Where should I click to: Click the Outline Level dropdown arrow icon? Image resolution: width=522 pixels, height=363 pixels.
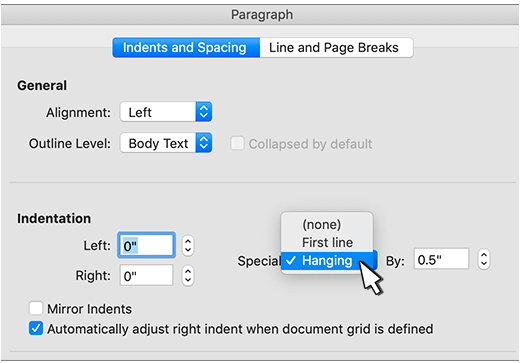pyautogui.click(x=203, y=143)
